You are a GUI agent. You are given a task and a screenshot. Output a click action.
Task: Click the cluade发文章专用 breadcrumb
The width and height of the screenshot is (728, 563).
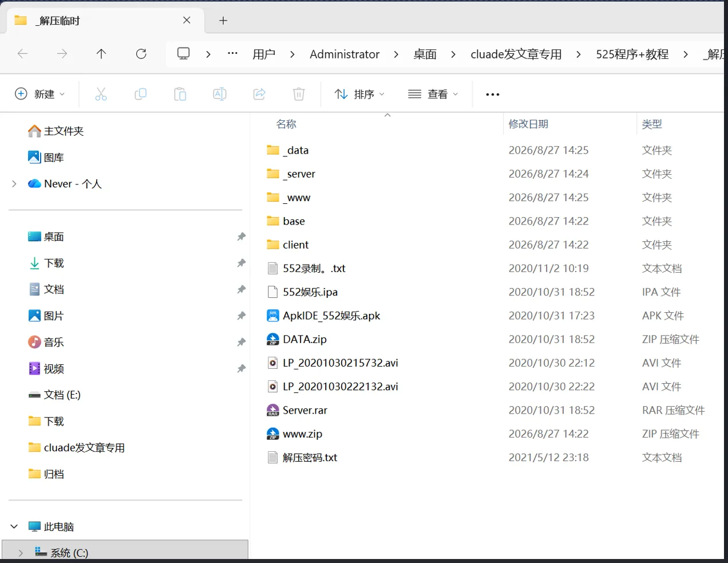pyautogui.click(x=516, y=54)
